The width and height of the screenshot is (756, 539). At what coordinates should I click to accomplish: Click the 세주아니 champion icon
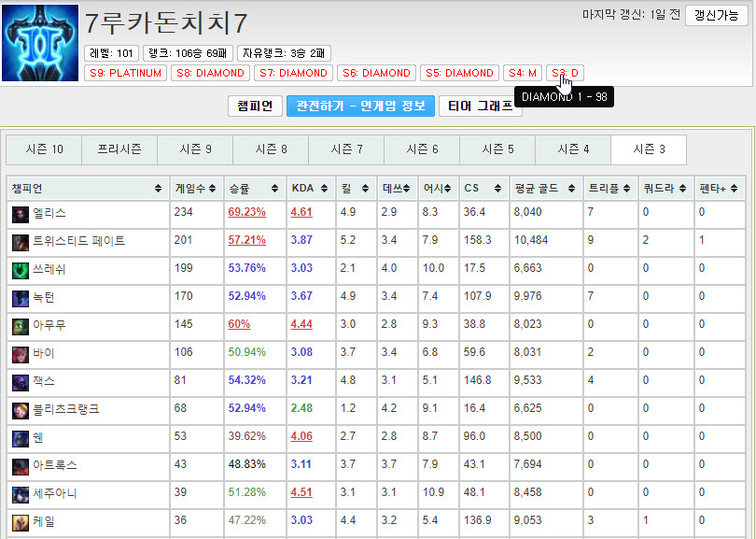coord(21,494)
